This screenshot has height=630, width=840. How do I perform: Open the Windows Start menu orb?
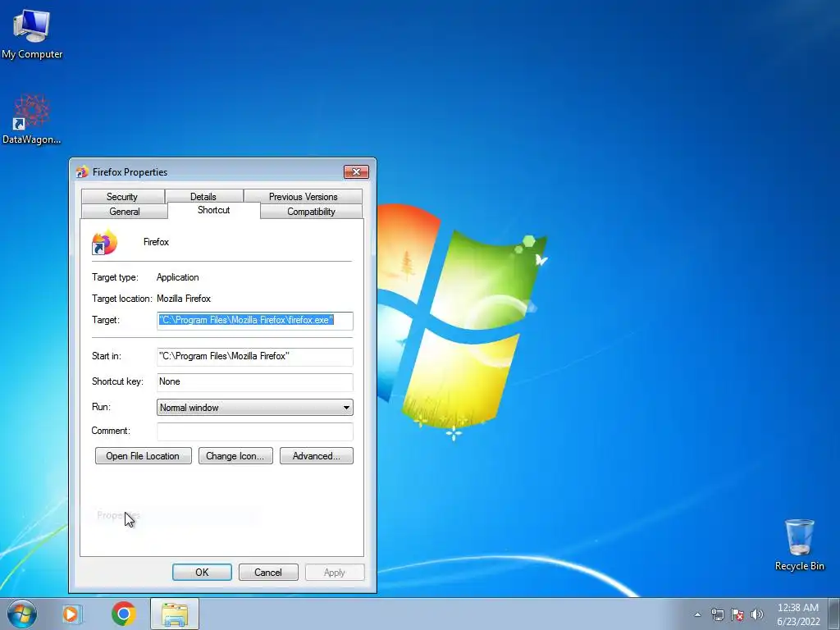click(22, 614)
